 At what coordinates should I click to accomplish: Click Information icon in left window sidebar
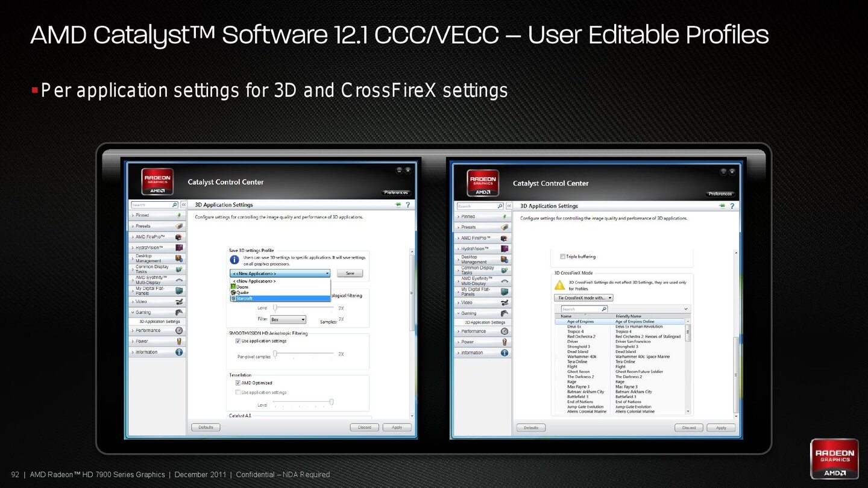pyautogui.click(x=179, y=352)
